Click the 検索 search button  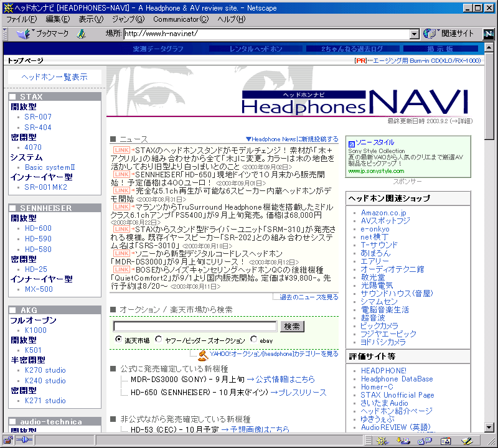click(292, 327)
